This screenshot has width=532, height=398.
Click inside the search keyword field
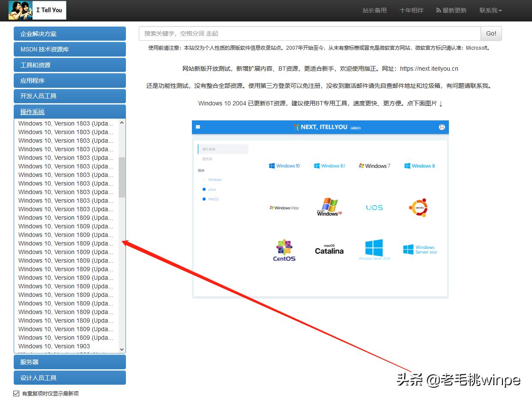coord(309,33)
